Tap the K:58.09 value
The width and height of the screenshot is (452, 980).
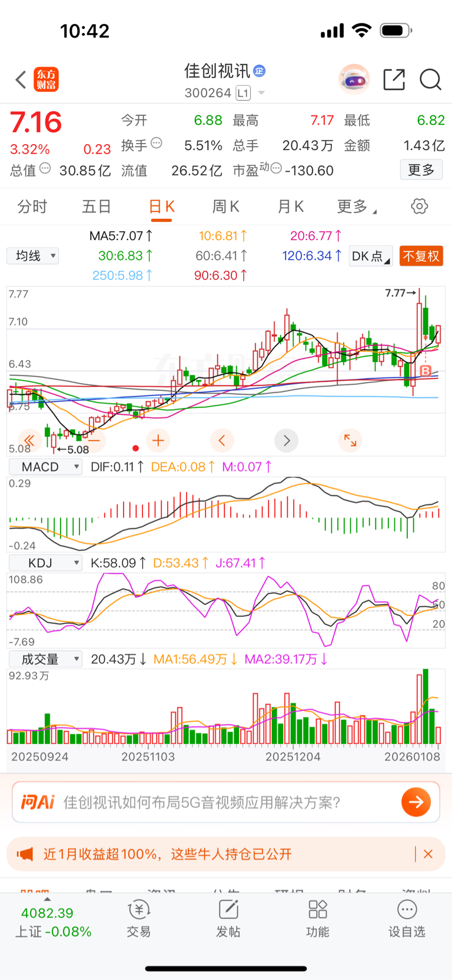(118, 563)
